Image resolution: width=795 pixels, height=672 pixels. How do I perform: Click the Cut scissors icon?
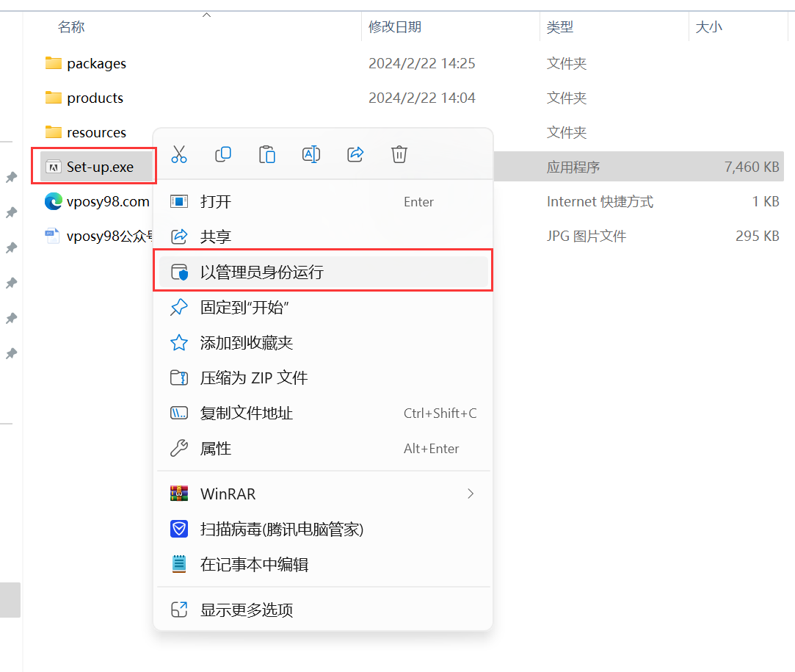point(179,154)
